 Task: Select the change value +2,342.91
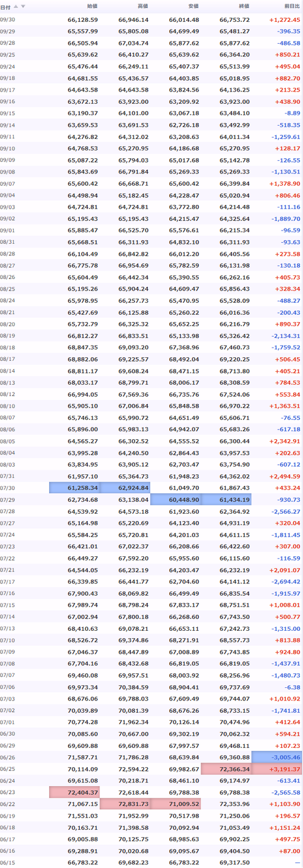click(284, 441)
